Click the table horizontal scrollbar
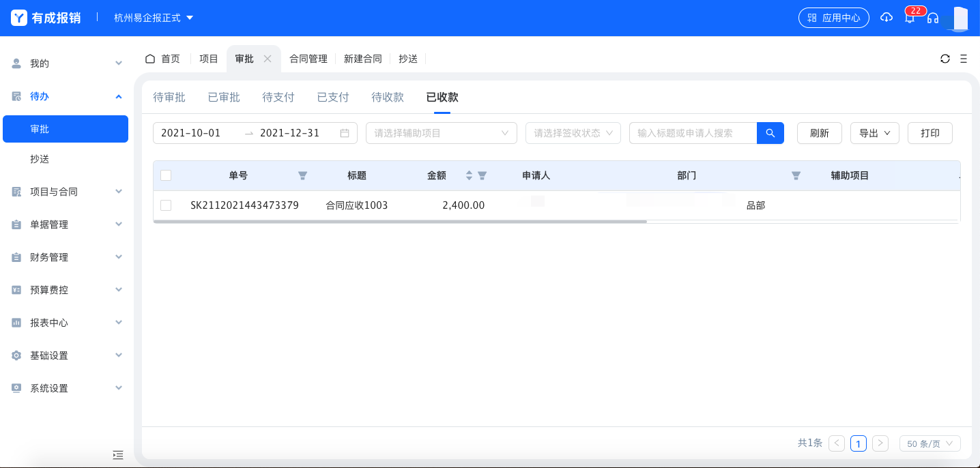 pos(400,222)
